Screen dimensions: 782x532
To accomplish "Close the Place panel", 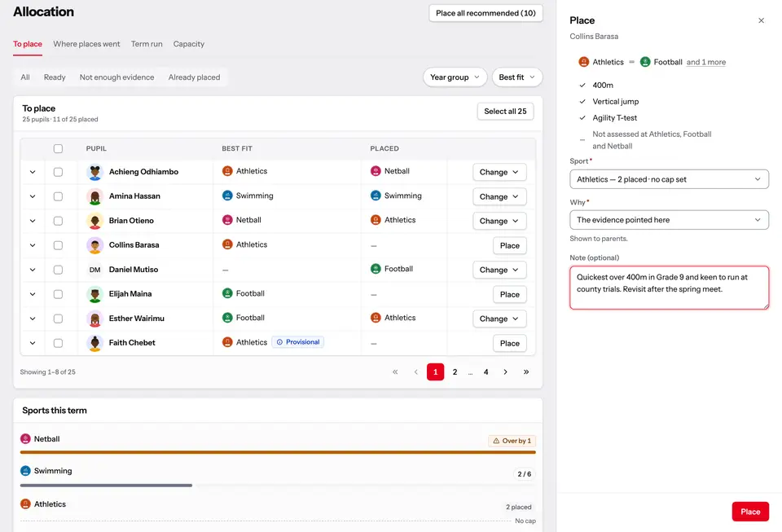I will (x=761, y=20).
